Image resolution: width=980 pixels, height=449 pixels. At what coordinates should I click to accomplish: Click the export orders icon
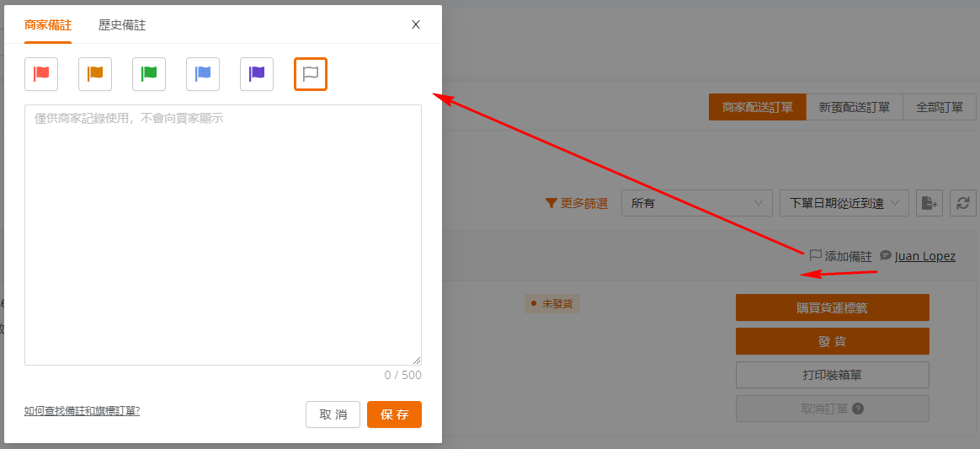click(929, 203)
